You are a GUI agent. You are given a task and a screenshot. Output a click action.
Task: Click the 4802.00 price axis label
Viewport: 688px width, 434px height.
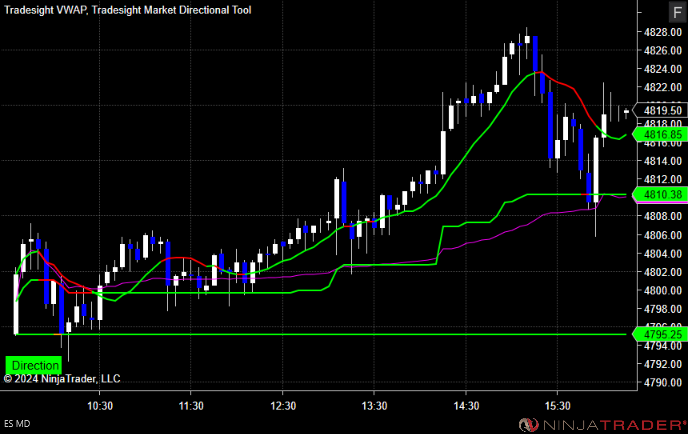click(663, 272)
